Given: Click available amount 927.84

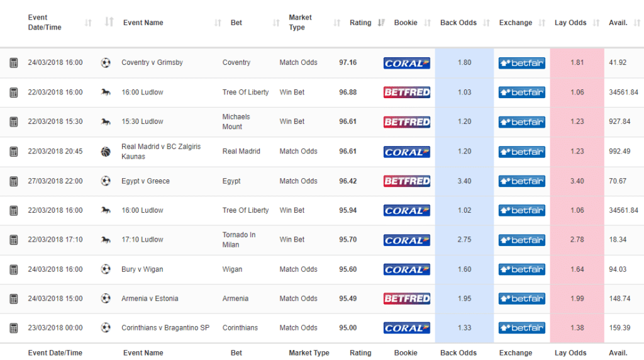Looking at the screenshot, I should click(619, 121).
